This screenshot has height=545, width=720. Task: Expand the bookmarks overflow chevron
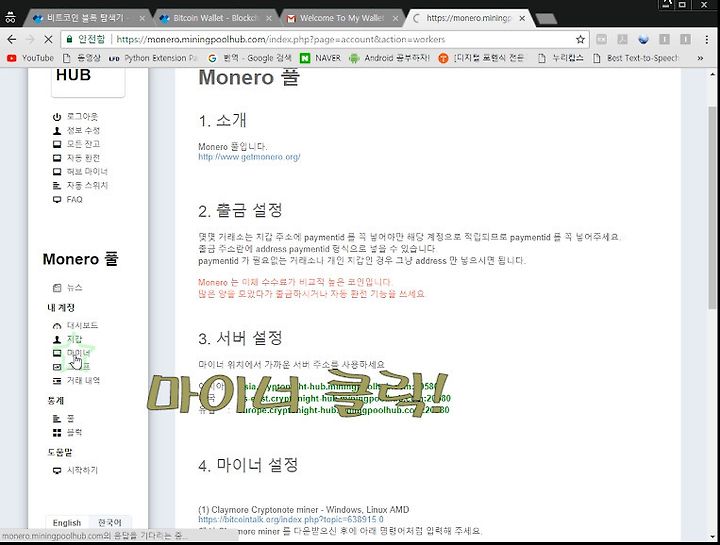pyautogui.click(x=700, y=58)
